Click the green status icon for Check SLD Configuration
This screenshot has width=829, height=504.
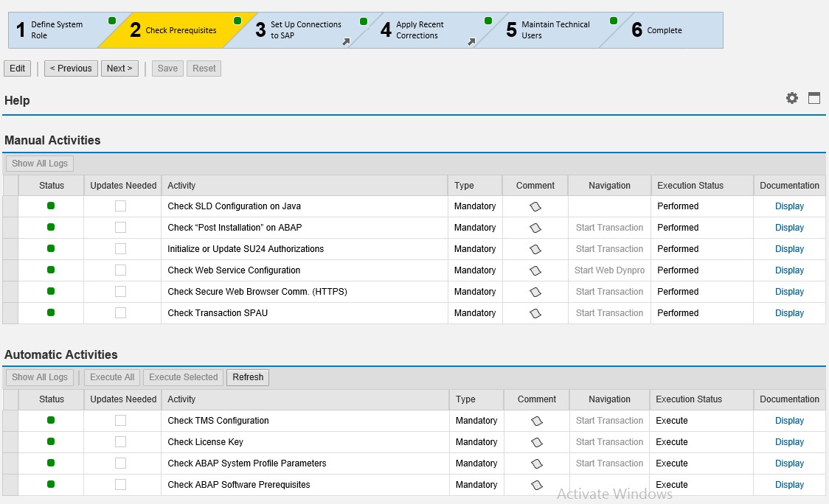coord(51,206)
